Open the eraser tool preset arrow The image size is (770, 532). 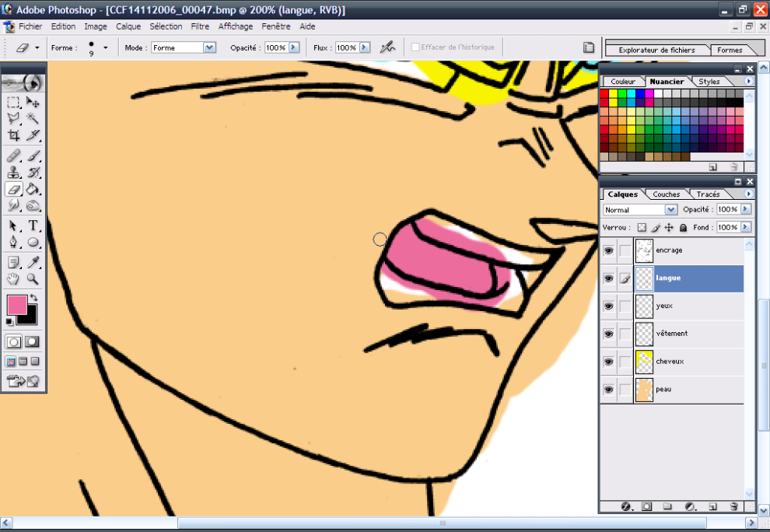tap(37, 47)
